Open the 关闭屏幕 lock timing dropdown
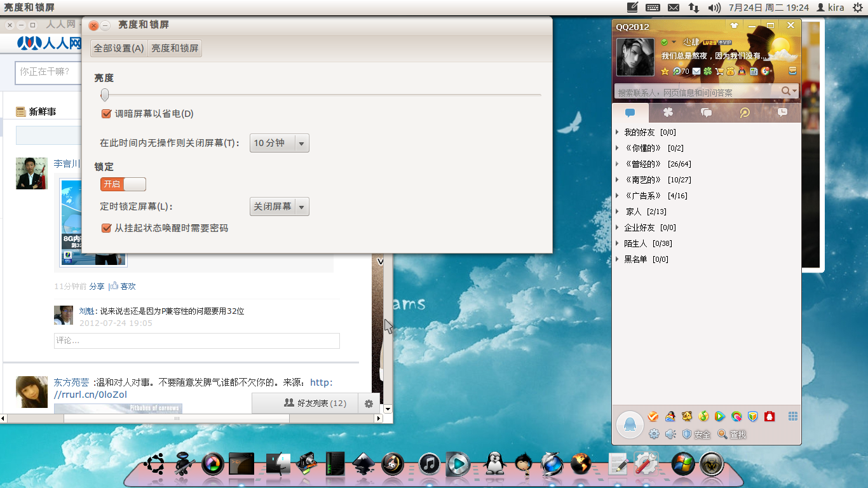Viewport: 868px width, 488px height. (280, 207)
